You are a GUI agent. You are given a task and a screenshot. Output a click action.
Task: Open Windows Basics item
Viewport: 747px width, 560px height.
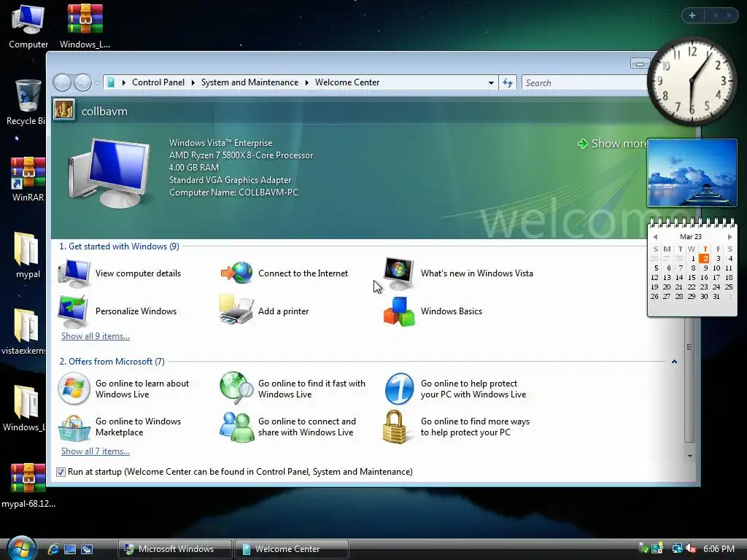433,311
